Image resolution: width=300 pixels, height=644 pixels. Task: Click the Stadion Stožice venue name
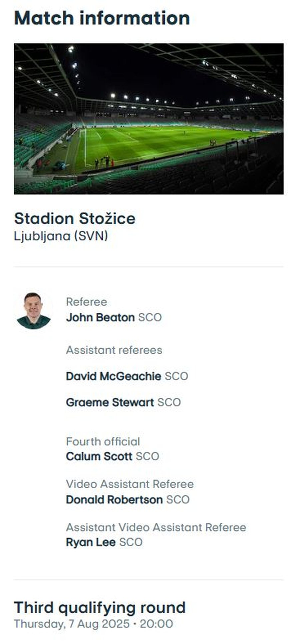coord(75,219)
